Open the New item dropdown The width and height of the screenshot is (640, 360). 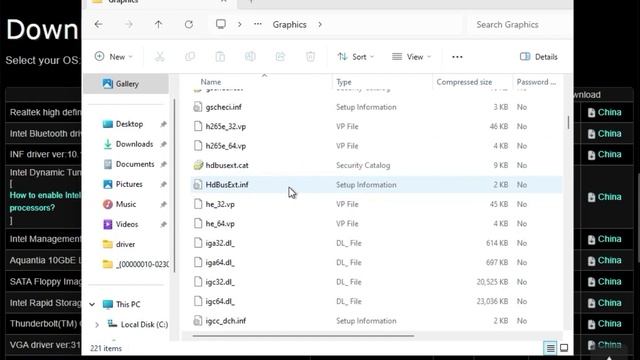114,57
